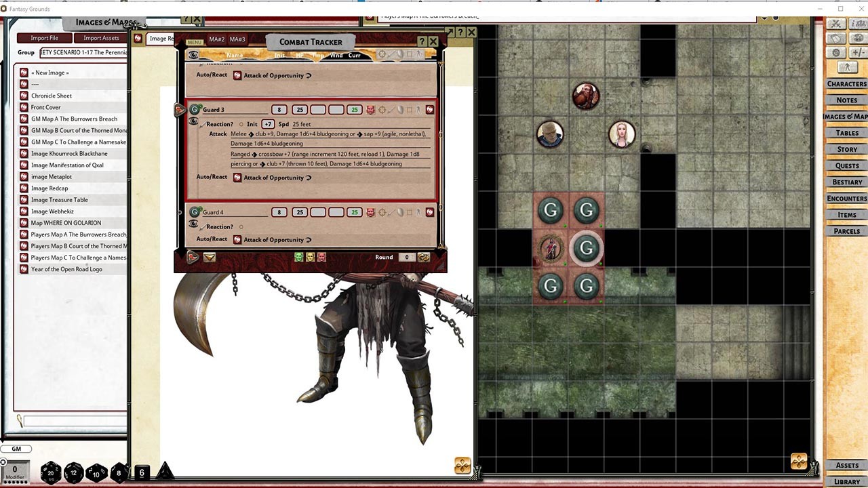Select the targeting crosshair for Guard 3

click(x=381, y=108)
